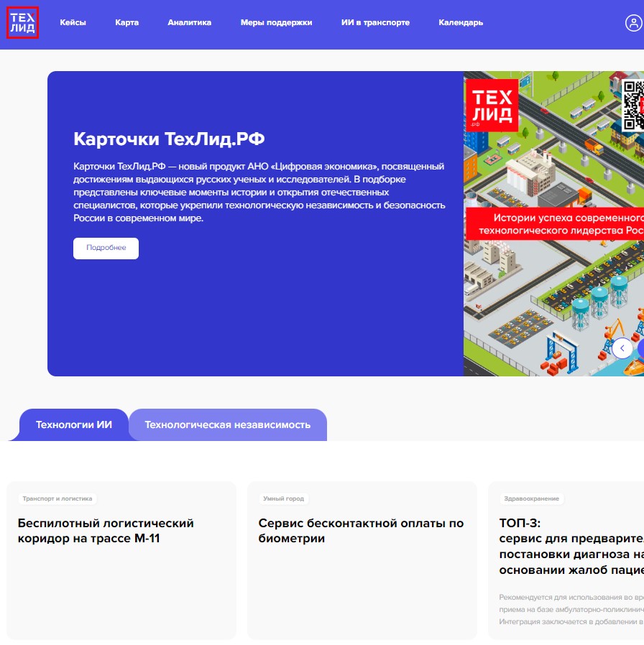This screenshot has width=644, height=645.
Task: Click the ТехЛид logo in the header
Action: pos(22,22)
